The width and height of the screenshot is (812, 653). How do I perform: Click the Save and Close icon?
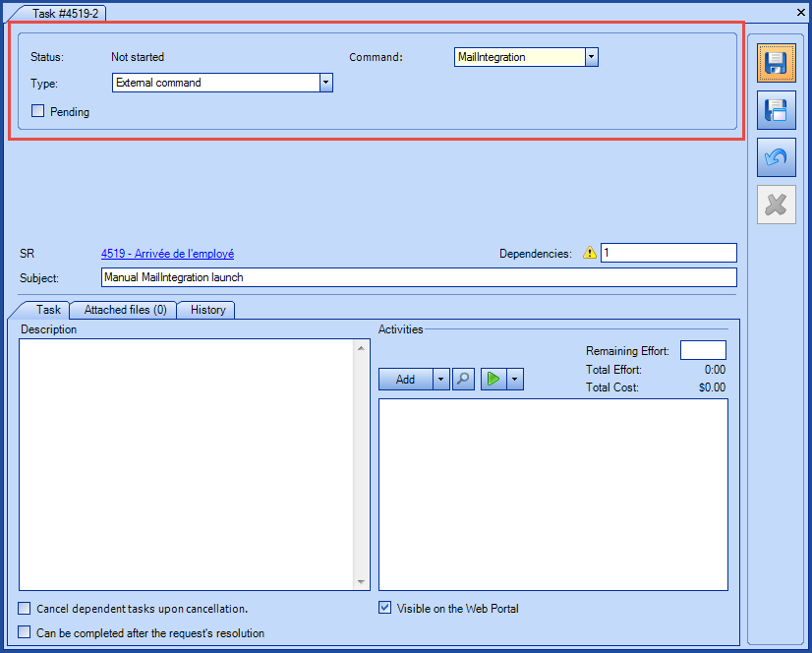[x=776, y=109]
